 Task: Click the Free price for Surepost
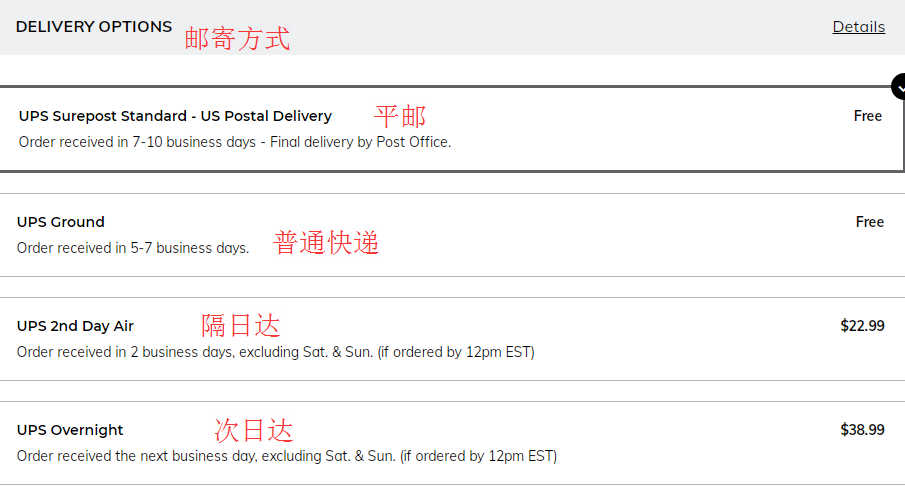[867, 116]
